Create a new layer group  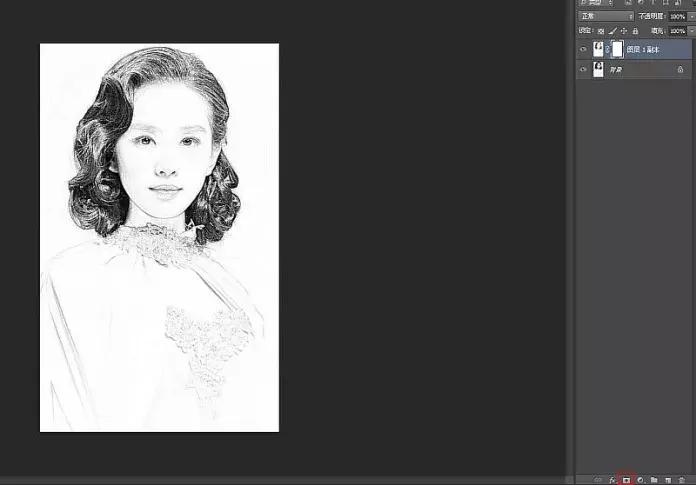[653, 480]
